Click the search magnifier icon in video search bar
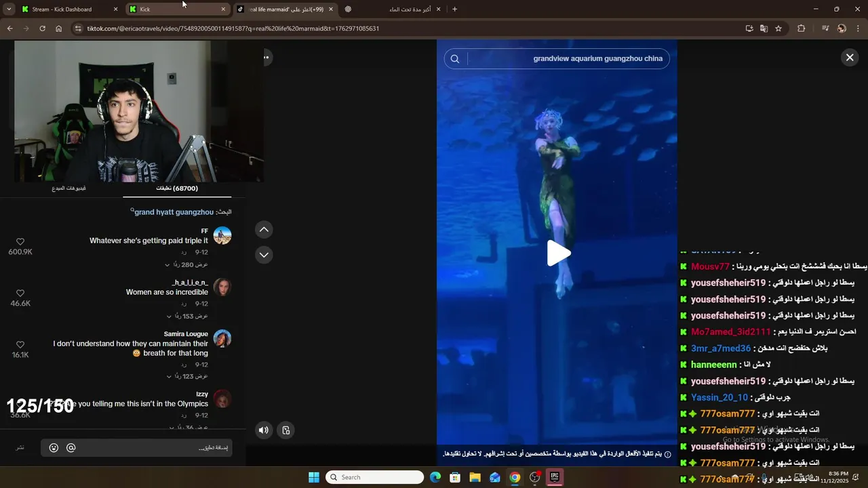 point(455,59)
